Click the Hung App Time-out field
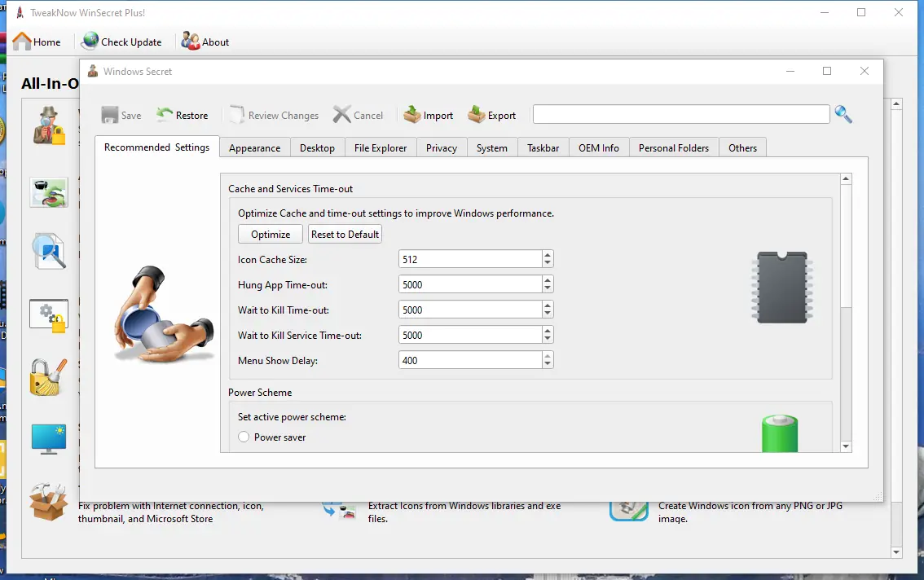Image resolution: width=924 pixels, height=580 pixels. click(x=470, y=284)
